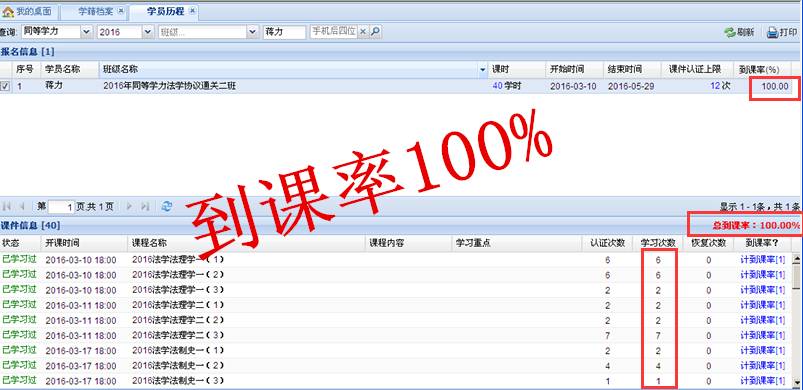Click the 打印 print icon
Viewport: 803px width, 390px height.
tap(772, 32)
